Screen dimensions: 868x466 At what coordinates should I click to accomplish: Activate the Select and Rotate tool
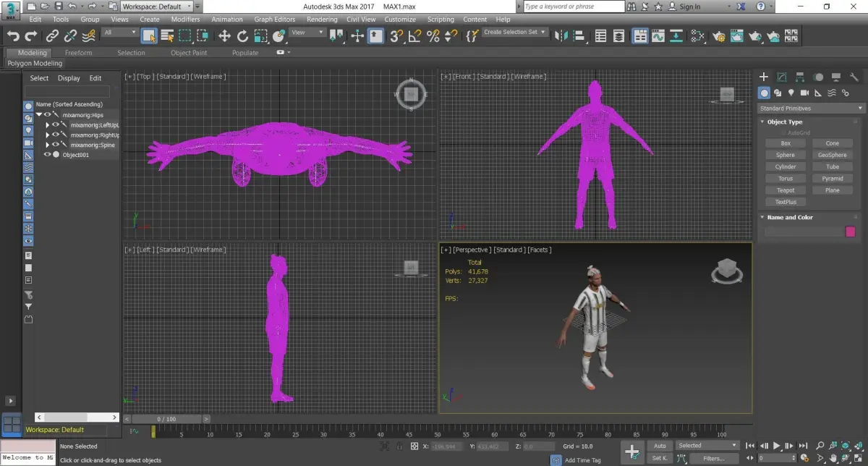(242, 35)
